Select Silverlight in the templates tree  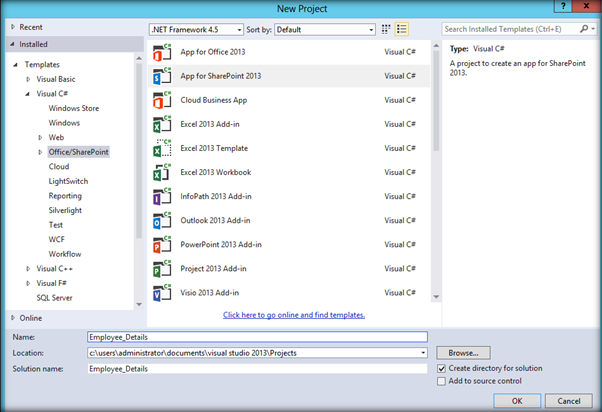(65, 210)
